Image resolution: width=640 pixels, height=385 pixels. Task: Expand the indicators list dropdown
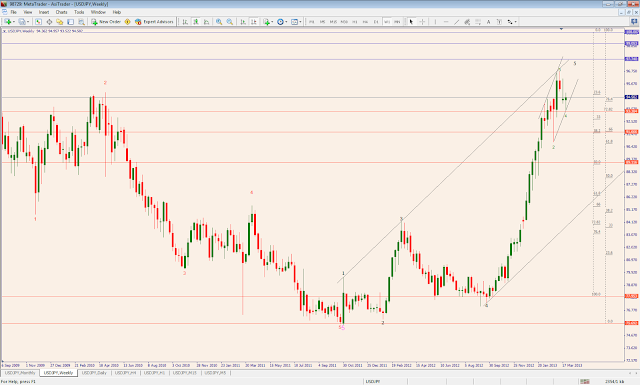[x=272, y=22]
